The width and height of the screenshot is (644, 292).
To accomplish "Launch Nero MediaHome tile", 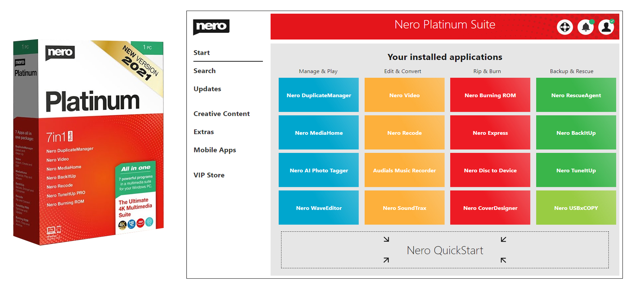I will pyautogui.click(x=319, y=132).
